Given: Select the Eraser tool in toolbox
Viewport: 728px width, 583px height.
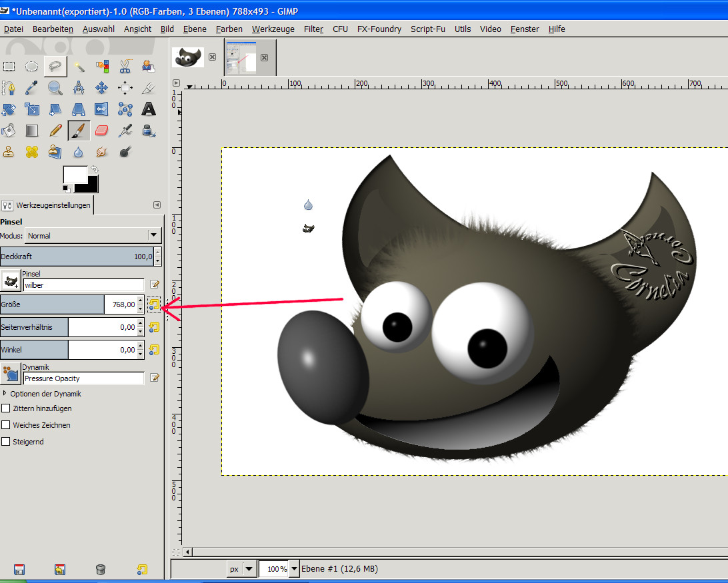Looking at the screenshot, I should [x=101, y=130].
